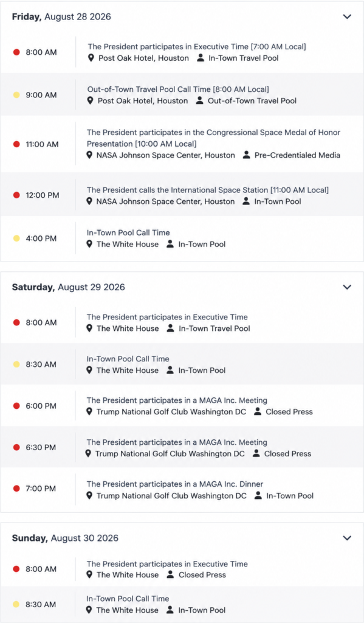Collapse the Saturday, August 29 section

coord(347,287)
